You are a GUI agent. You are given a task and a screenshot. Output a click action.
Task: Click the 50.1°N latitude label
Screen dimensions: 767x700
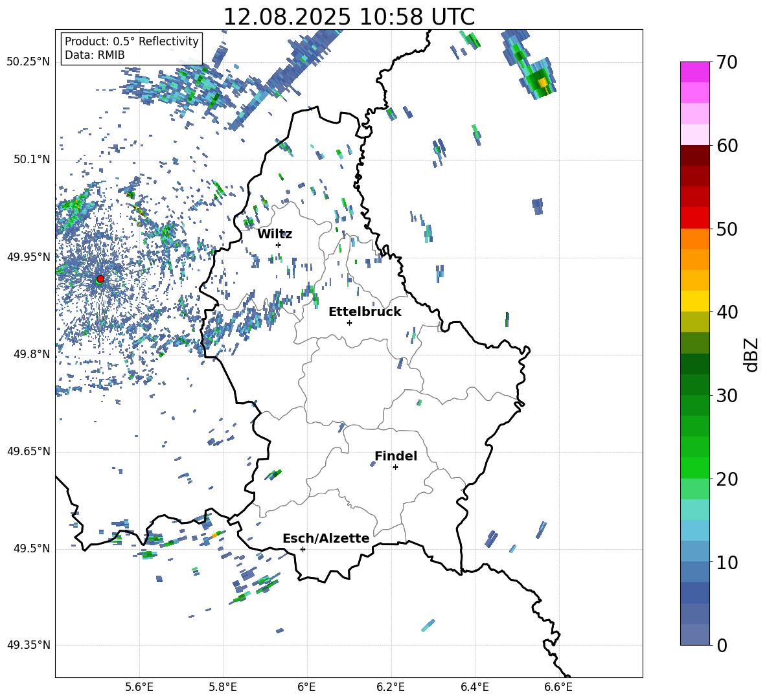32,159
